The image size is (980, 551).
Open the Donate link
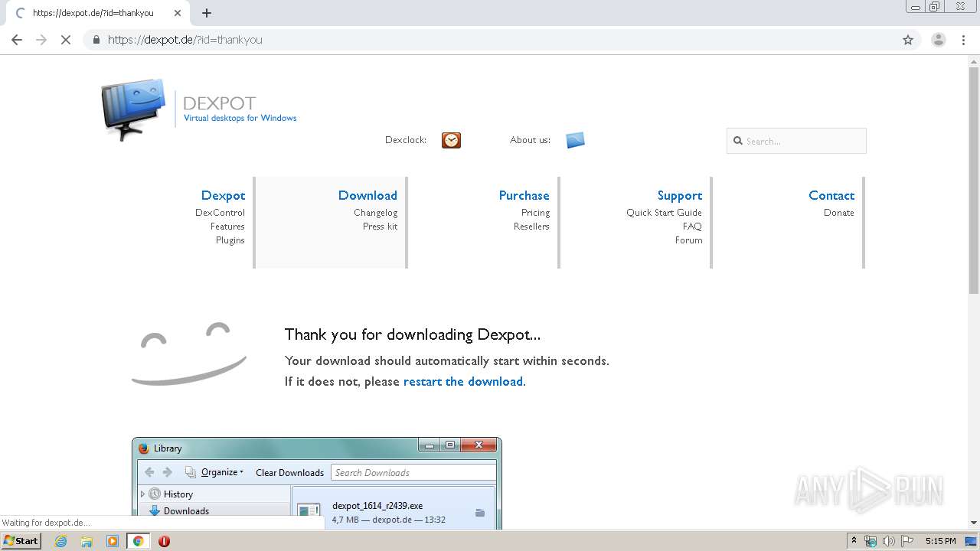pyautogui.click(x=838, y=213)
